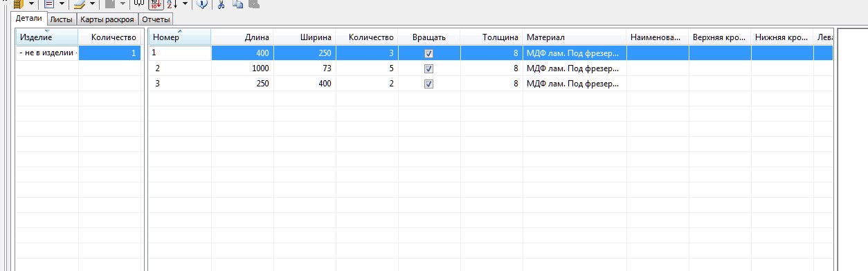Click the width cell 400 in row 3
The height and width of the screenshot is (271, 868).
pos(305,84)
